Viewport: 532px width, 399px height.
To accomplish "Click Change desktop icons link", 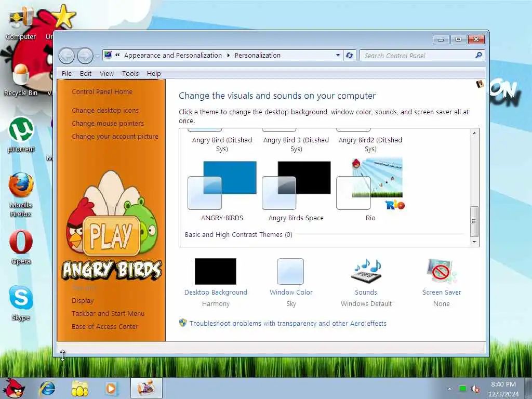I will click(x=105, y=110).
